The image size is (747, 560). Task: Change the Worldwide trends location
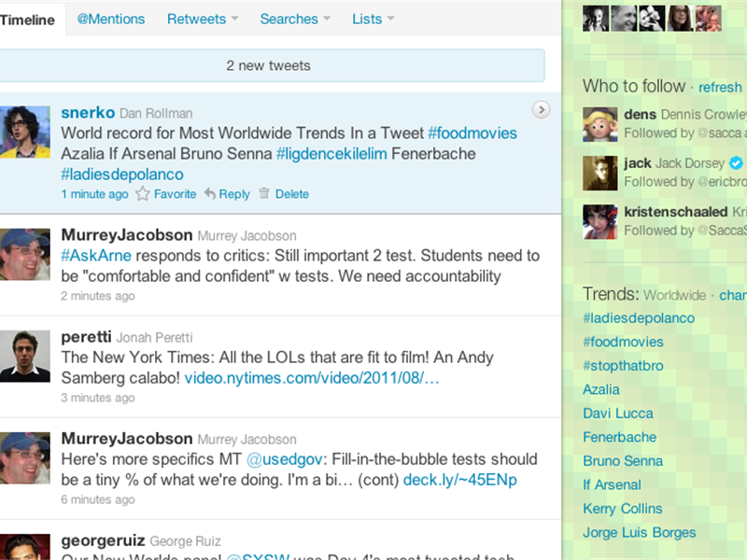(733, 295)
